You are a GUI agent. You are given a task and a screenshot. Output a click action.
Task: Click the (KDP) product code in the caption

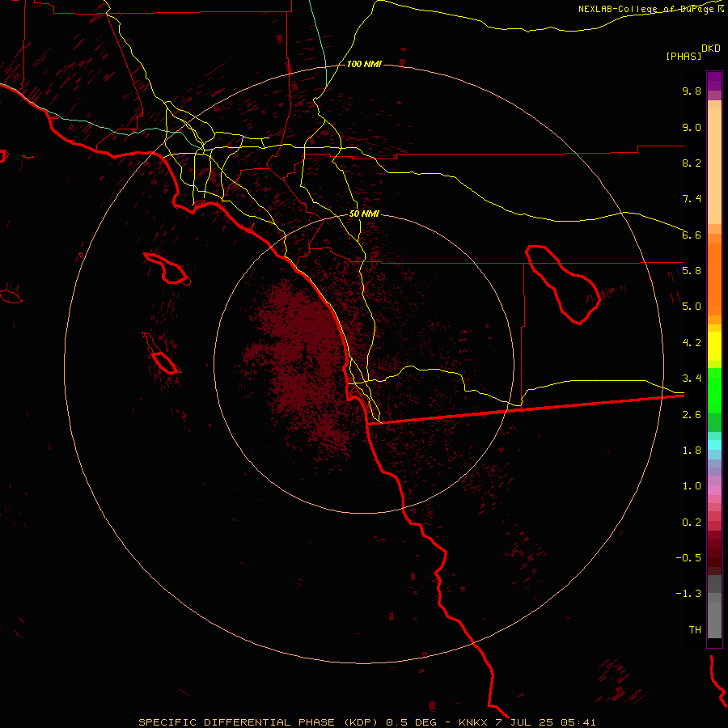361,722
